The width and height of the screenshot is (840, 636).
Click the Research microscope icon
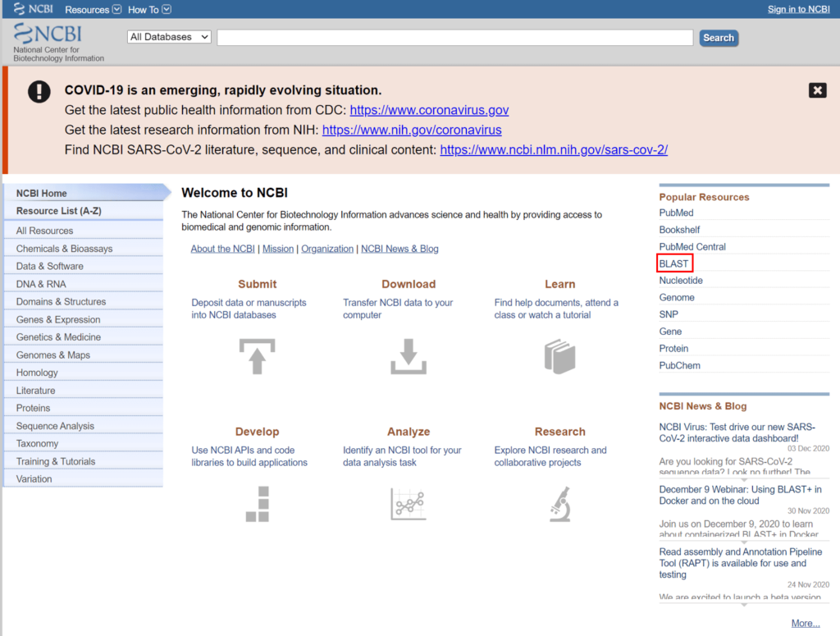559,504
